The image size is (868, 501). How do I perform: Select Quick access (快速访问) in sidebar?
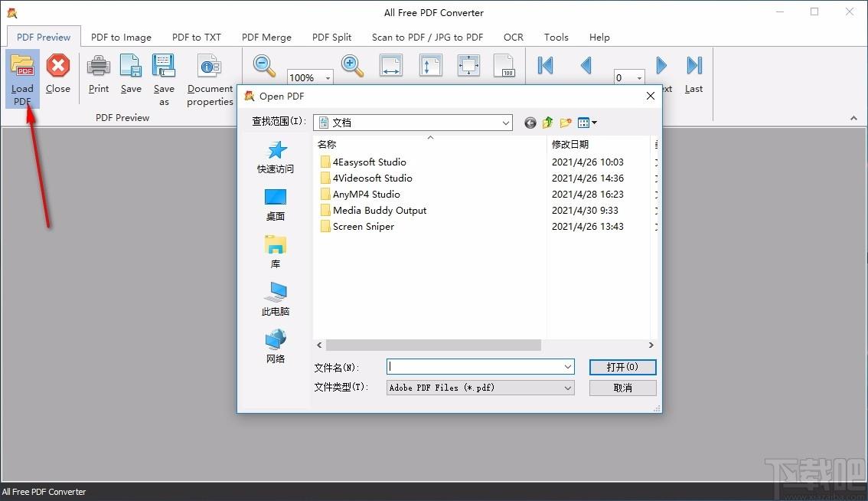point(275,157)
